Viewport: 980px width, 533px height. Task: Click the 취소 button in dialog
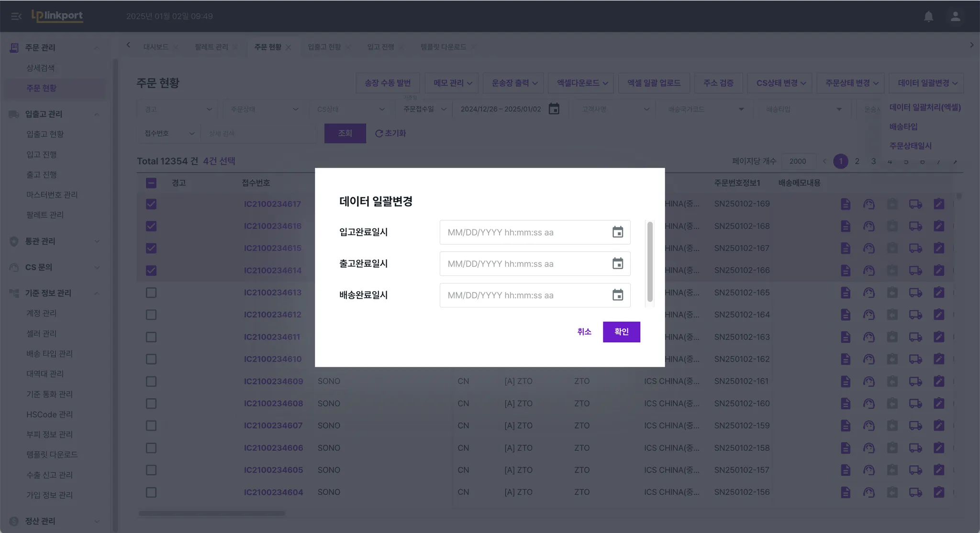584,332
